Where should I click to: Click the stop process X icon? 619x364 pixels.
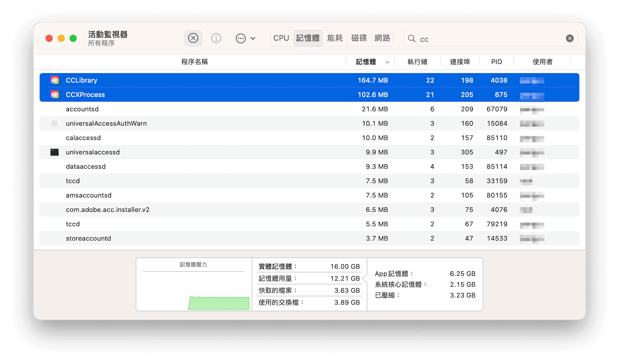(193, 38)
